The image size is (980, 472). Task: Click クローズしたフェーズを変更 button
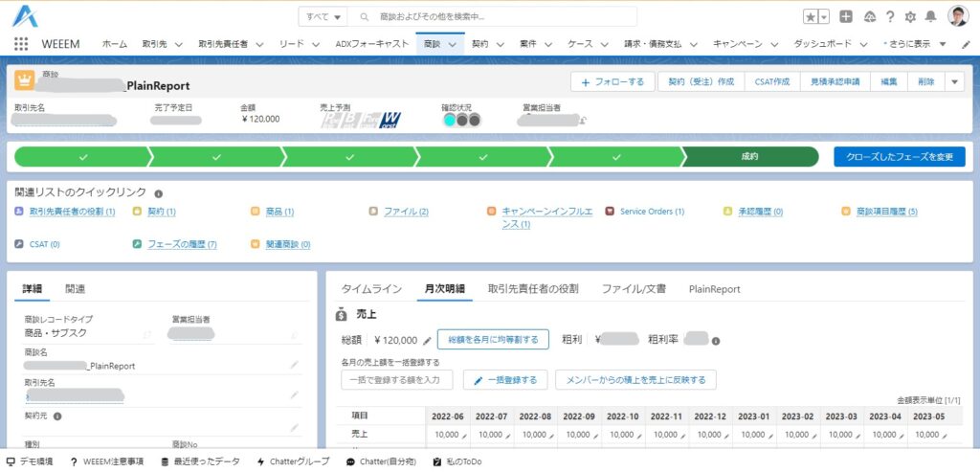(x=900, y=157)
